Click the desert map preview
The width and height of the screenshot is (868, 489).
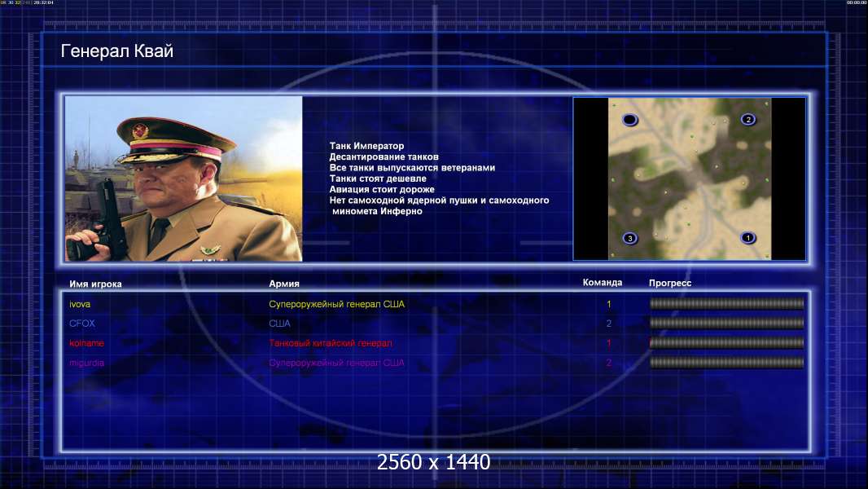pos(689,178)
